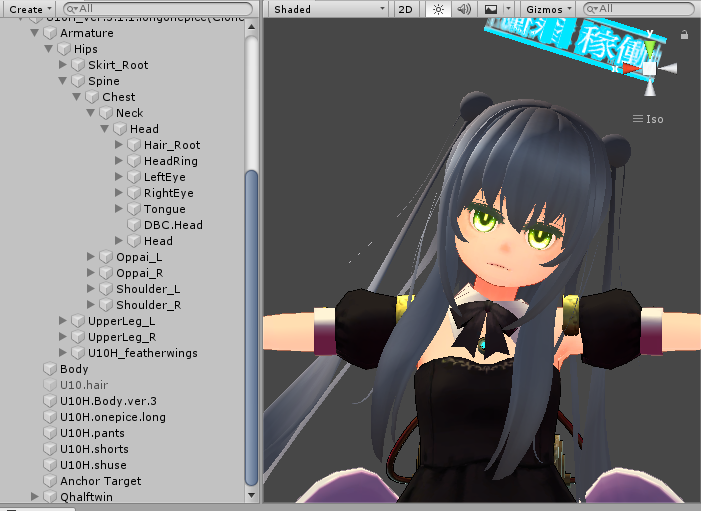Image resolution: width=701 pixels, height=511 pixels.
Task: Click the Shoulder_L cube icon
Action: [x=106, y=289]
